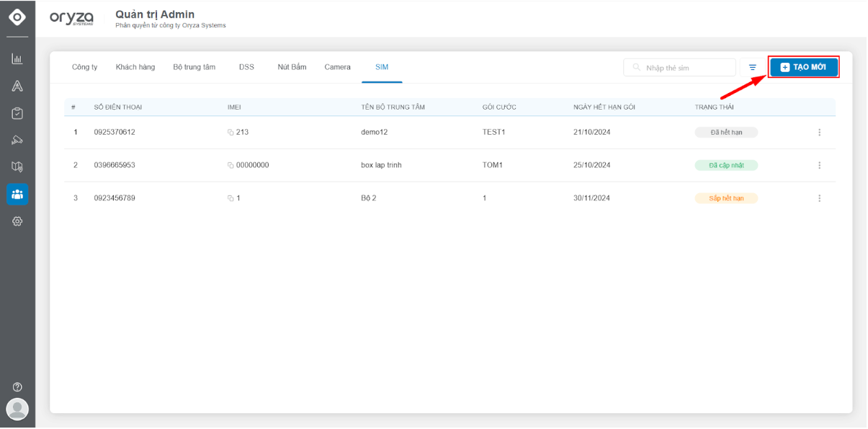The height and width of the screenshot is (429, 868).
Task: Click the demo12 center name cell
Action: pyautogui.click(x=375, y=133)
